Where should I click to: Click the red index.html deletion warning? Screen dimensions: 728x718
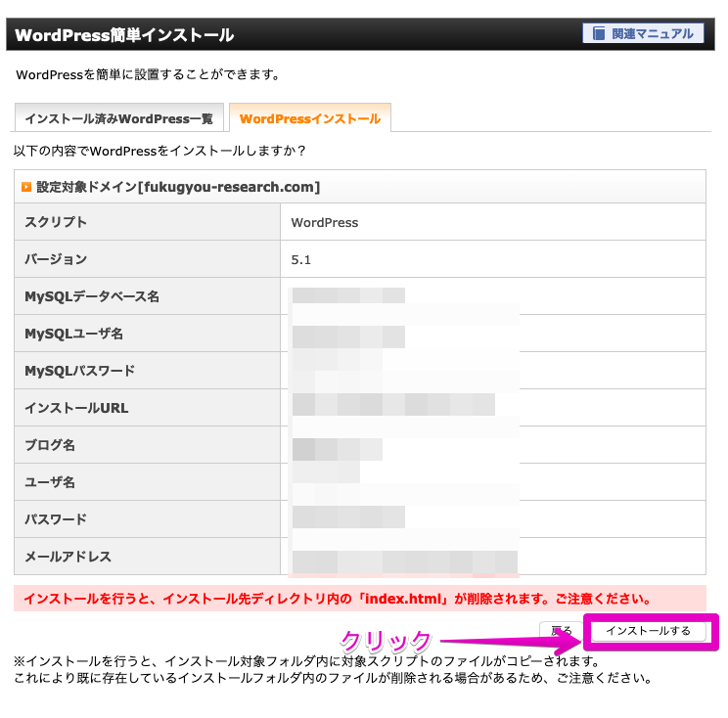[360, 599]
